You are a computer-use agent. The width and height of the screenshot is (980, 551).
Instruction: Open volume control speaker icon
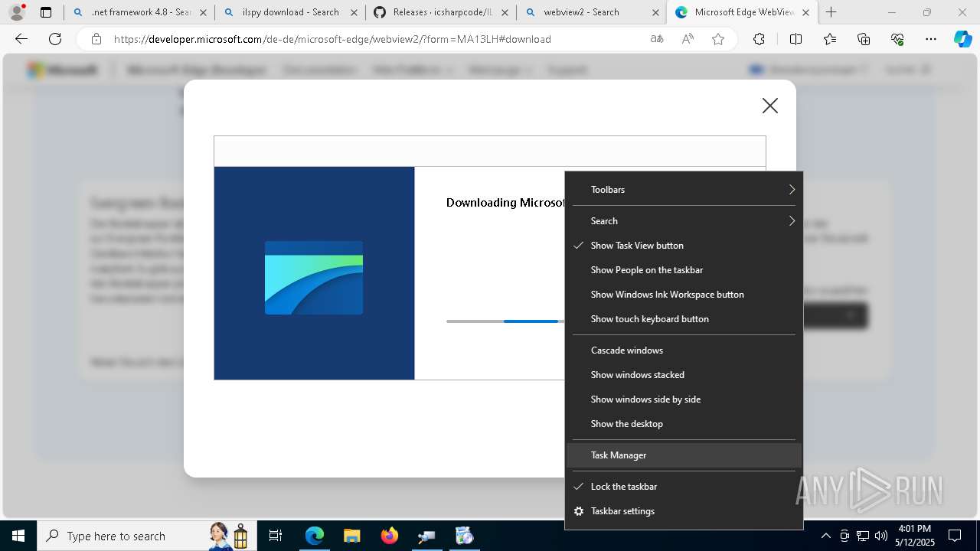coord(880,536)
